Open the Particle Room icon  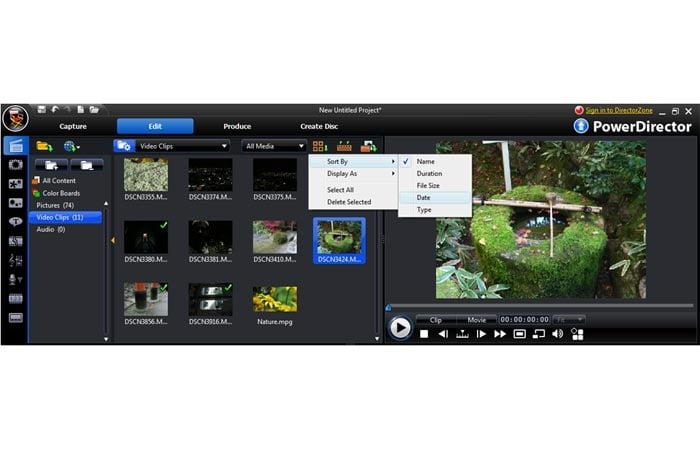[x=16, y=203]
